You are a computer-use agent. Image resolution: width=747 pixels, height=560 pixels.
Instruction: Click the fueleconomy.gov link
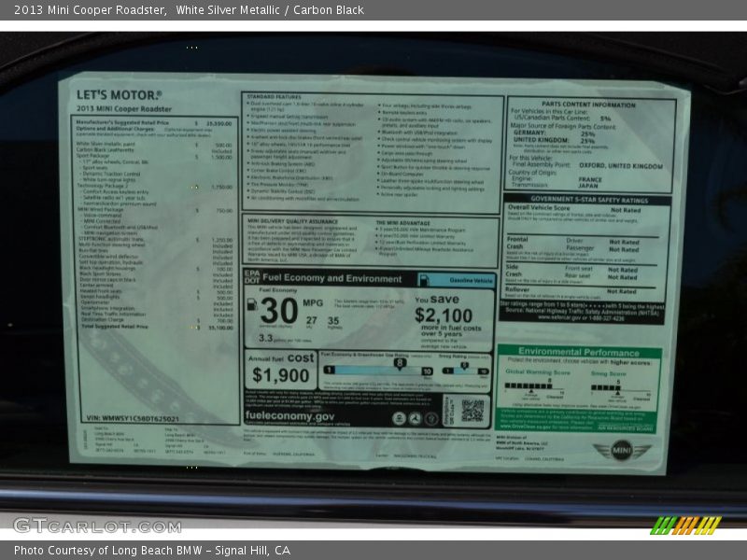coord(289,416)
